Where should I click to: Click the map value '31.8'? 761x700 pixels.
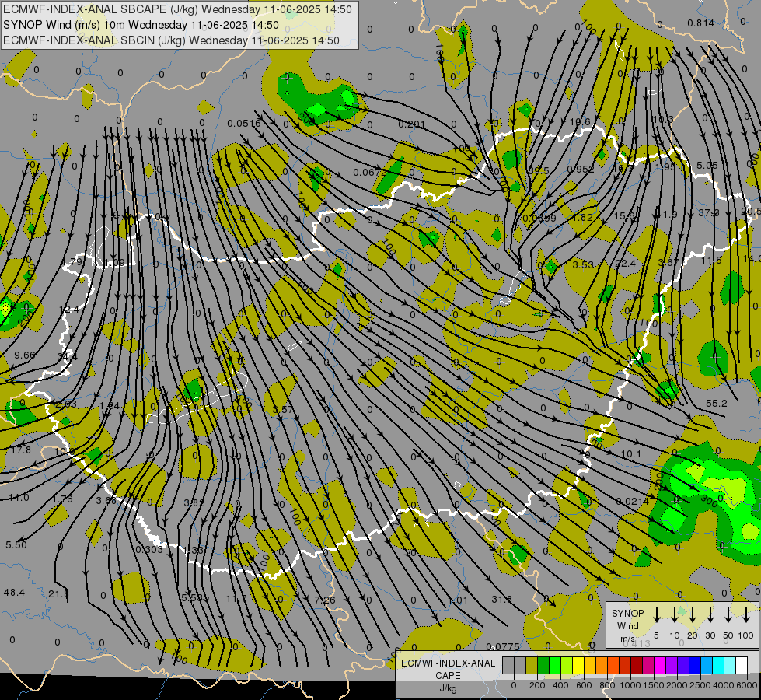point(501,599)
